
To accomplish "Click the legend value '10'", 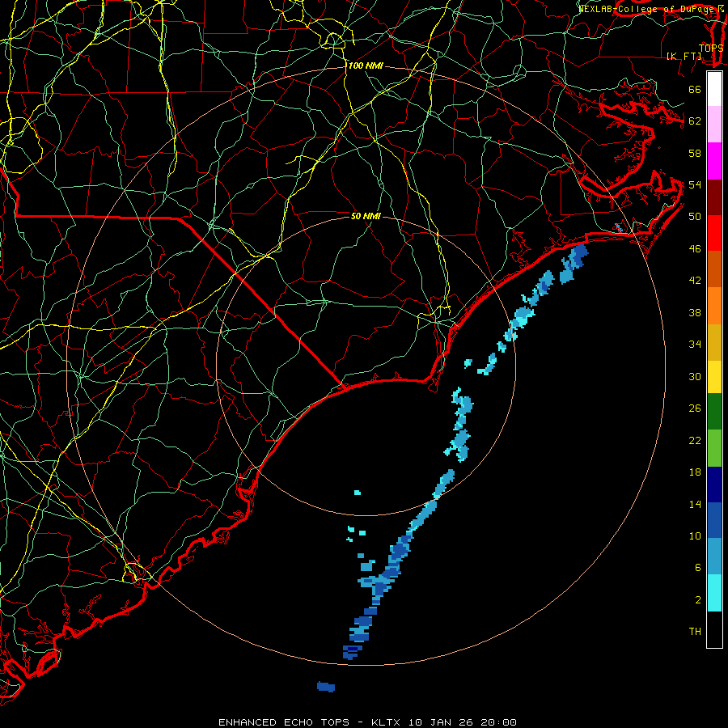I will tap(695, 536).
